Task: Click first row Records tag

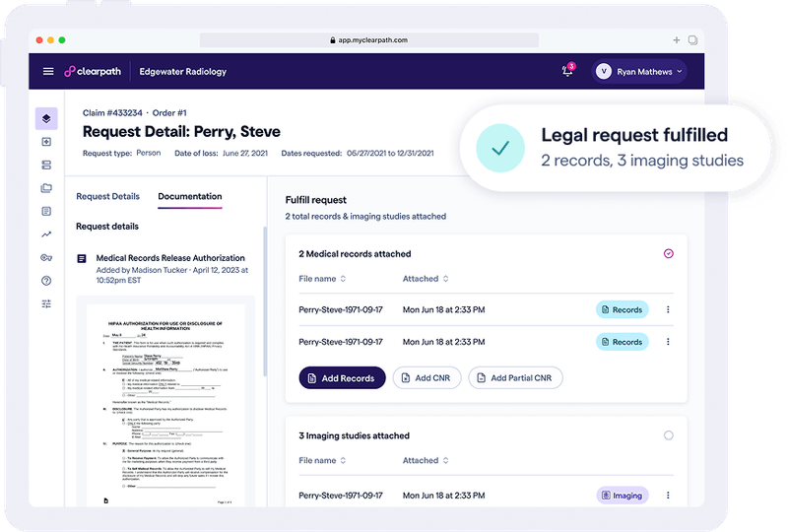Action: (x=623, y=309)
